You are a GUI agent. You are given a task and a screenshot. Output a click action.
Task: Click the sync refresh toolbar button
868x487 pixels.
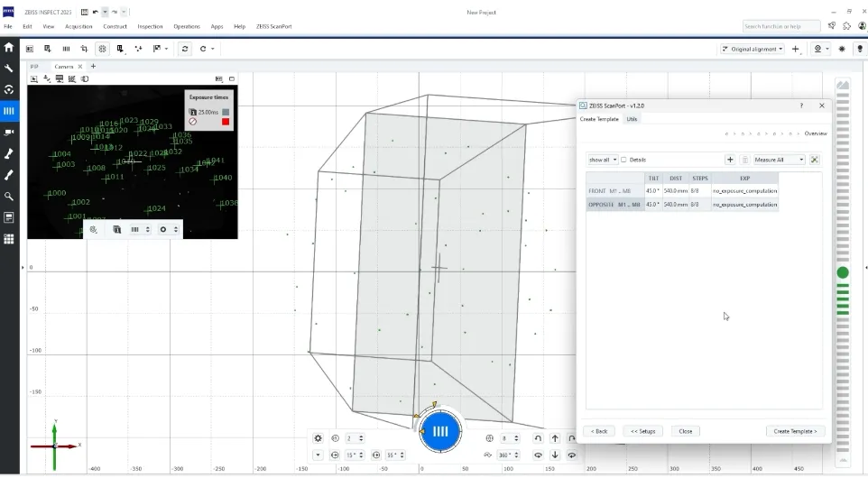click(x=185, y=49)
